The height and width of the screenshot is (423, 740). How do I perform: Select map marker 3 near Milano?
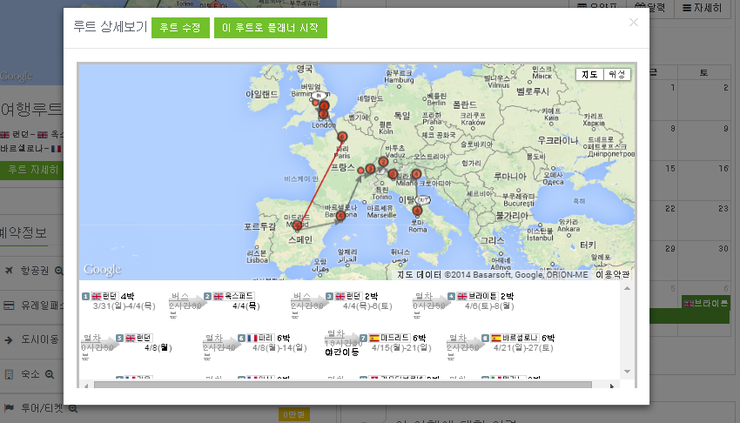(393, 174)
